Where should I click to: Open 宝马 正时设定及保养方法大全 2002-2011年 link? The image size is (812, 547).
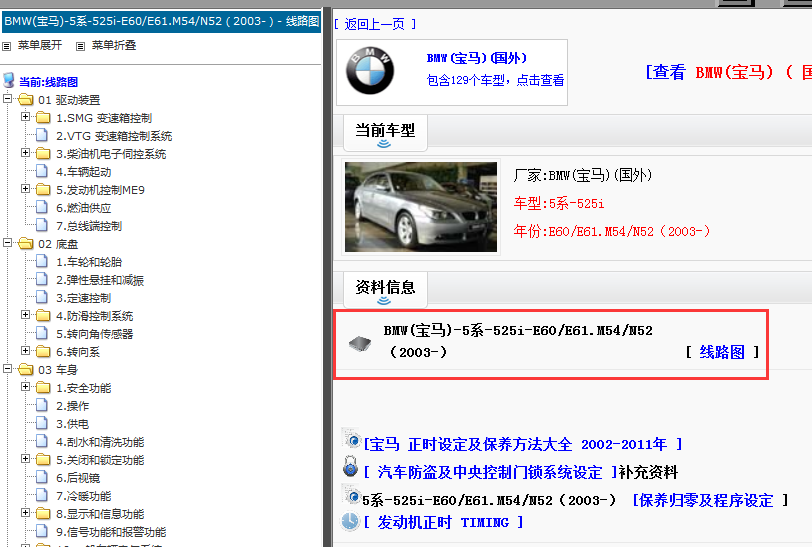[x=523, y=444]
